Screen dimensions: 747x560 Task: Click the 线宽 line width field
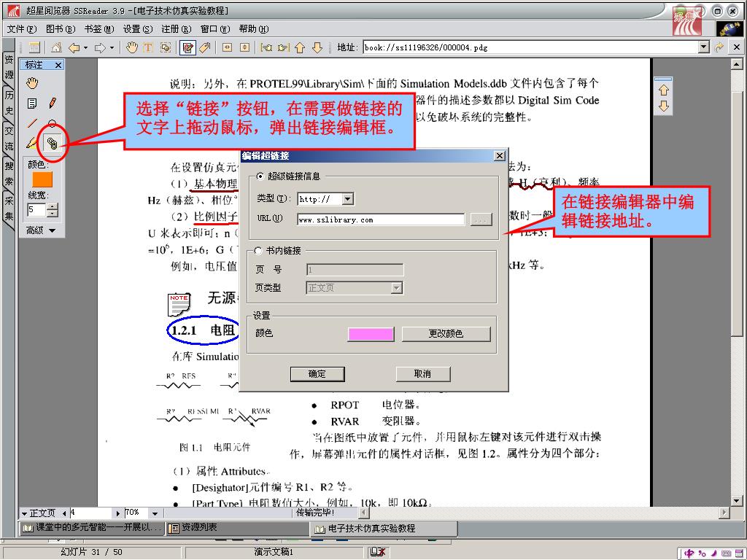(36, 209)
